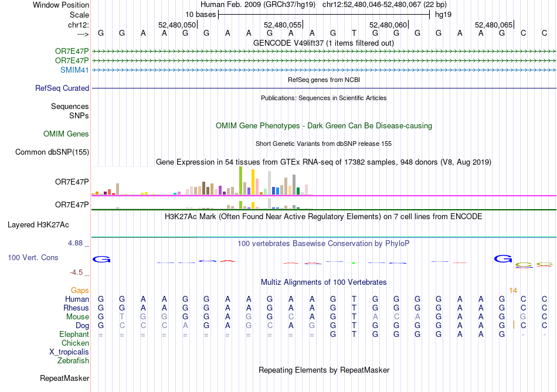Click the Zebrafish species row label
This screenshot has width=557, height=392.
(x=73, y=360)
